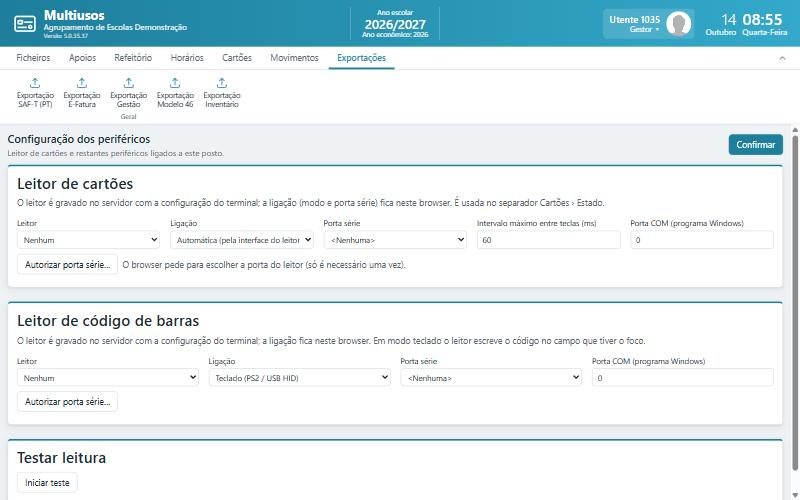Open card reader Leitor dropdown

(x=88, y=240)
